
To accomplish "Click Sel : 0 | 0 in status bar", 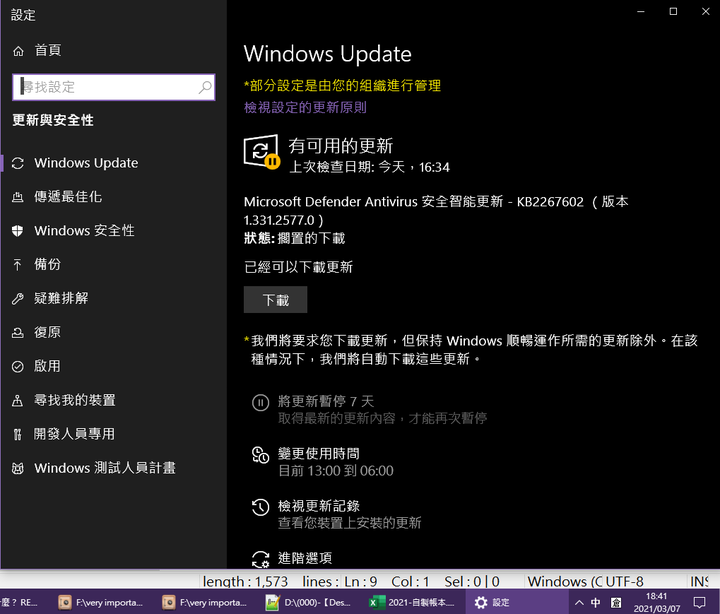I will pyautogui.click(x=472, y=581).
